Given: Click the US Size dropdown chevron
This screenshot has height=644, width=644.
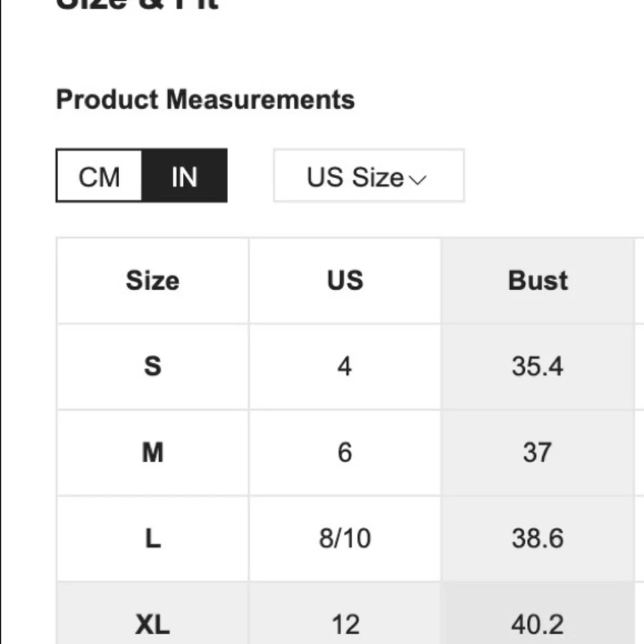Looking at the screenshot, I should [418, 179].
